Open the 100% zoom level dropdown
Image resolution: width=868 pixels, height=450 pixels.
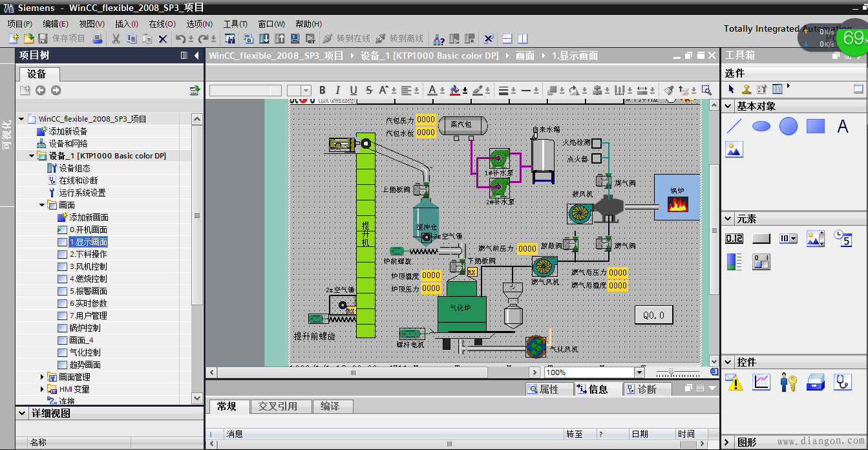tap(639, 372)
